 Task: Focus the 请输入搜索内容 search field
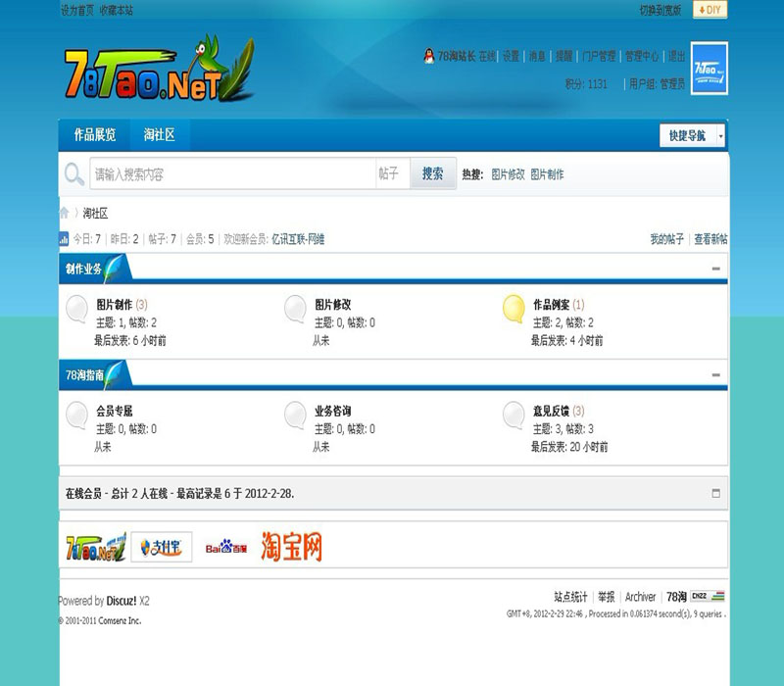click(233, 173)
